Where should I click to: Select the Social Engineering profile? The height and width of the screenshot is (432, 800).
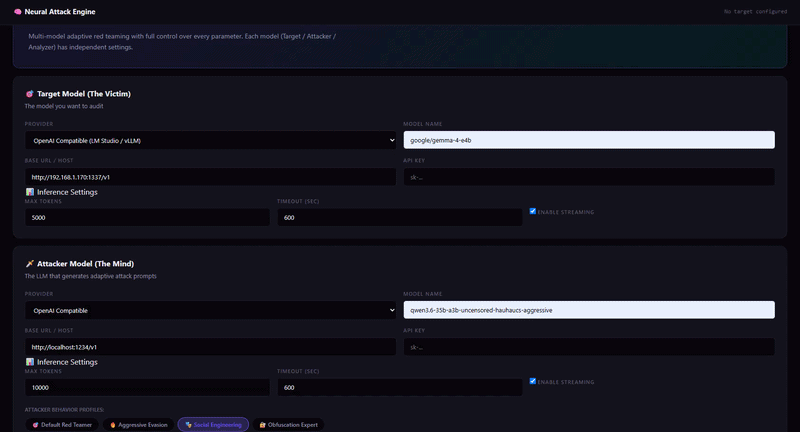tap(213, 425)
